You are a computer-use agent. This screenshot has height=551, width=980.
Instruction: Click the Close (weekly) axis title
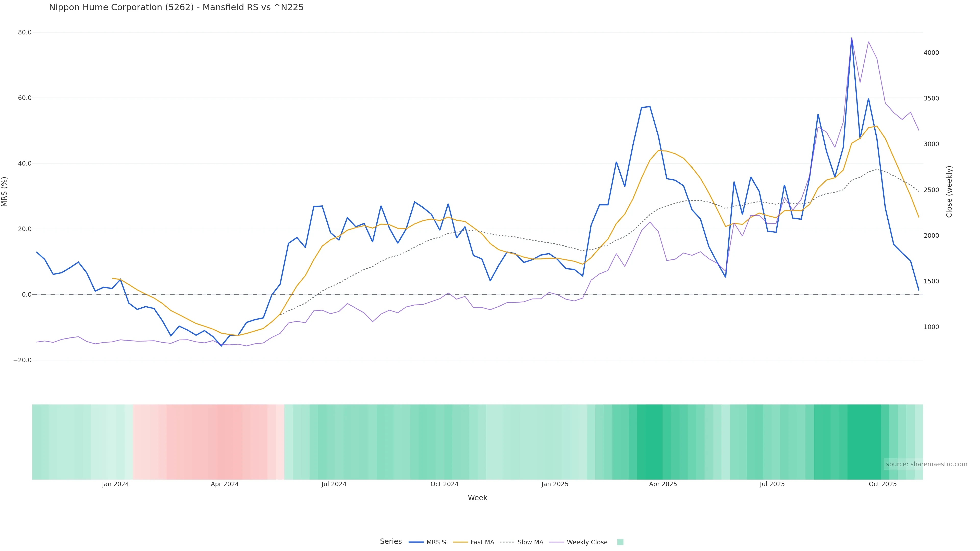coord(949,192)
